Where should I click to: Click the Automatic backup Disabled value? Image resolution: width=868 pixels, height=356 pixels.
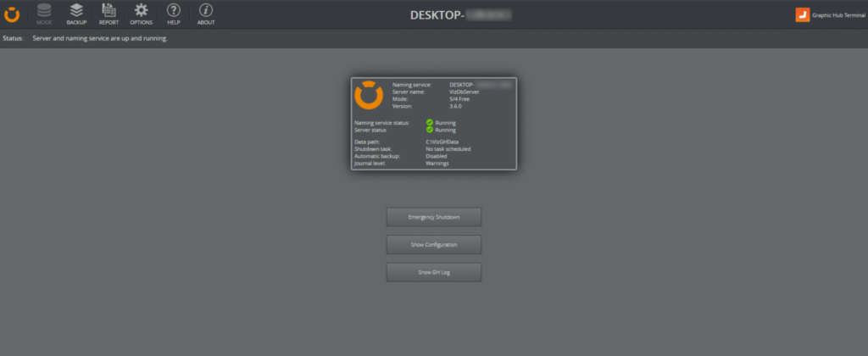pyautogui.click(x=437, y=156)
